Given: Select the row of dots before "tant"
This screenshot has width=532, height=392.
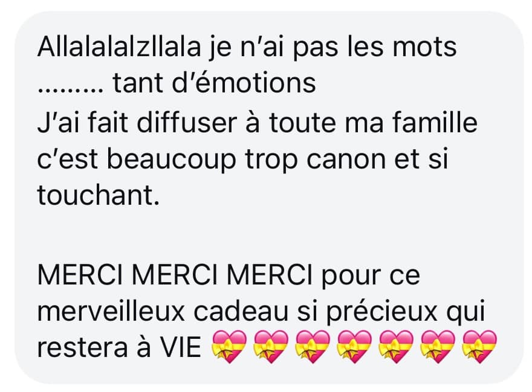Looking at the screenshot, I should [x=70, y=90].
